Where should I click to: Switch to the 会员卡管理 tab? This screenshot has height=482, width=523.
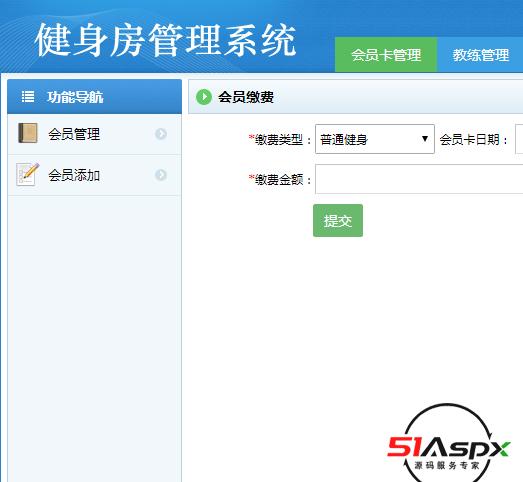tap(386, 55)
